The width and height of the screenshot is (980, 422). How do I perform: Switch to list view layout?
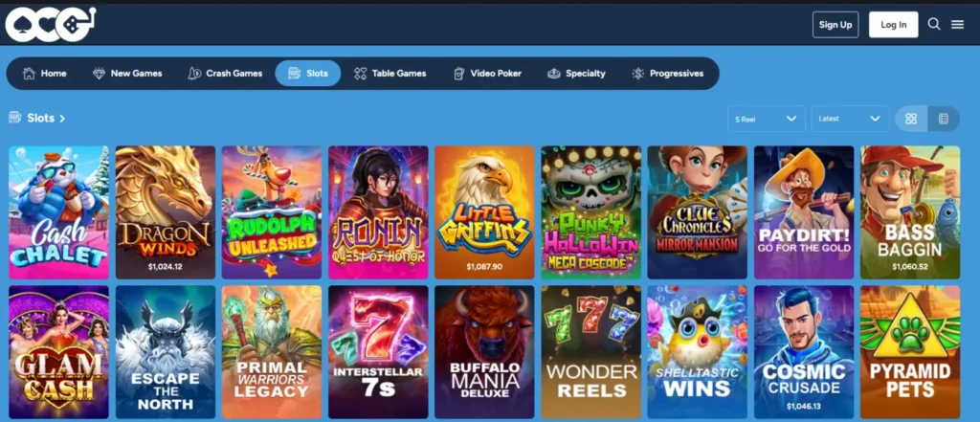944,119
